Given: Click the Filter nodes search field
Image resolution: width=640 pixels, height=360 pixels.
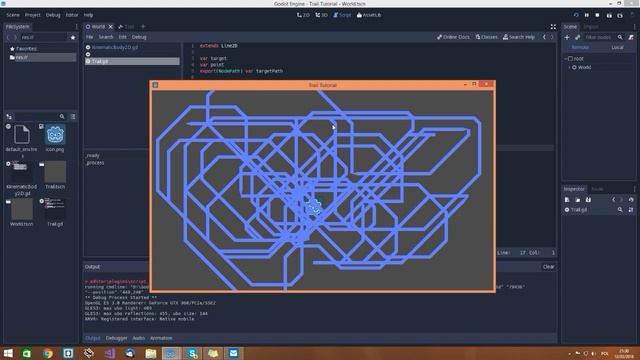Looking at the screenshot, I should coord(603,37).
